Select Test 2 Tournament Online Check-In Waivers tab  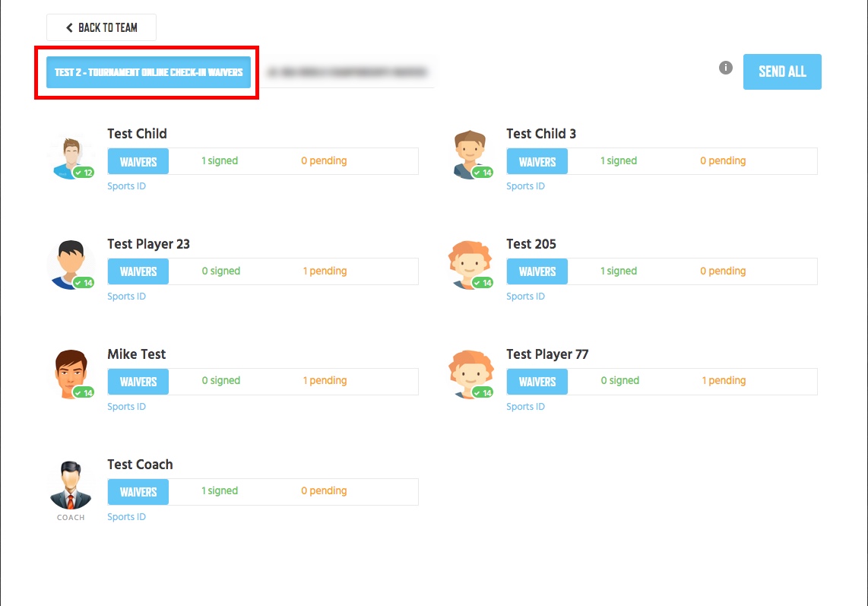[x=148, y=72]
